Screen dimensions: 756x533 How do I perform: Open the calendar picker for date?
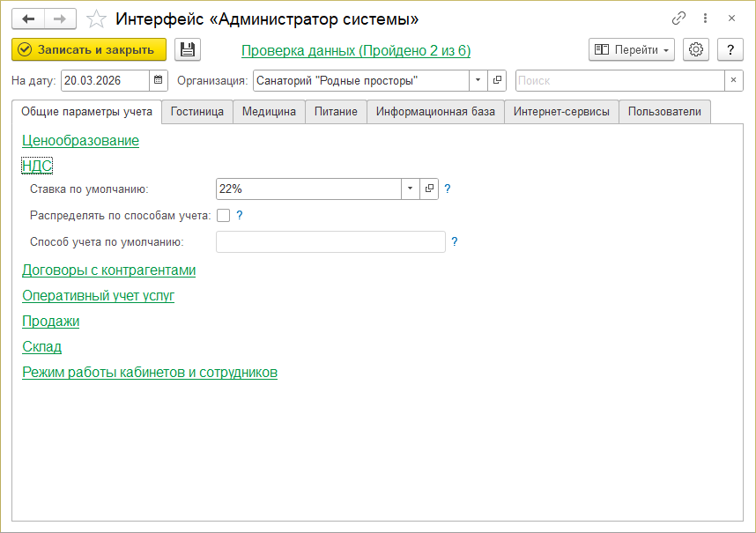point(159,81)
